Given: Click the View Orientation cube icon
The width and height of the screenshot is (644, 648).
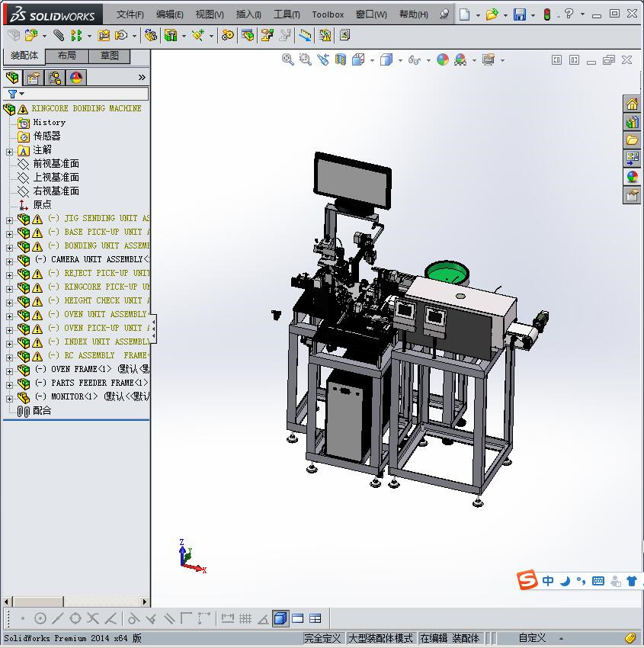Looking at the screenshot, I should (358, 60).
